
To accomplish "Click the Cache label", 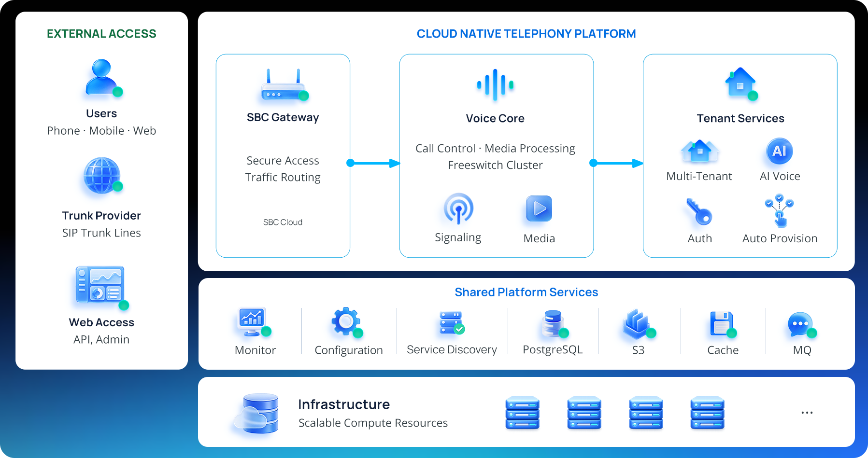I will [x=723, y=350].
